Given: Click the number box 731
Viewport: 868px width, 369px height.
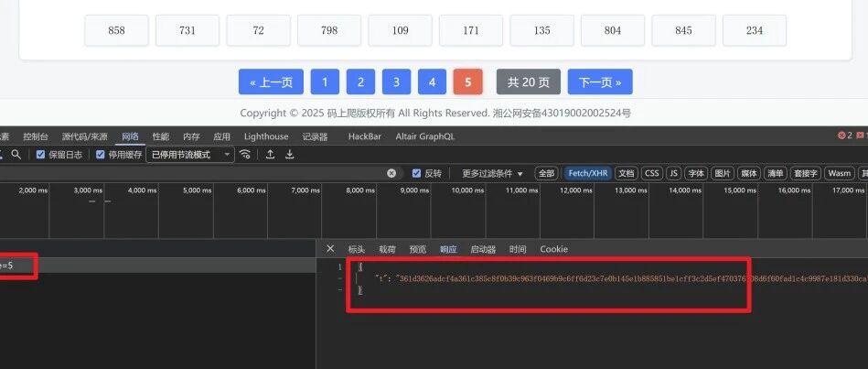Looking at the screenshot, I should tap(188, 30).
